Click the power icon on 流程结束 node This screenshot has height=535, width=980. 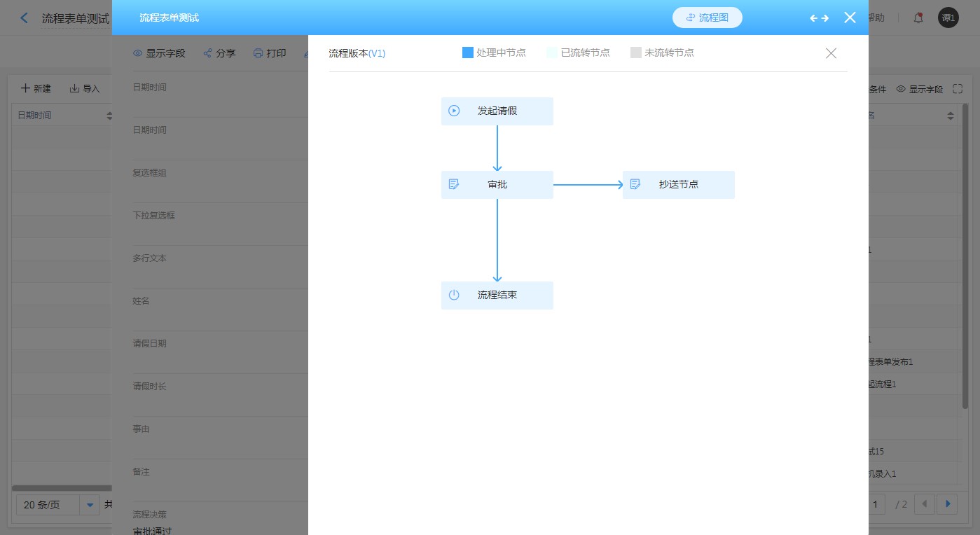pyautogui.click(x=454, y=295)
